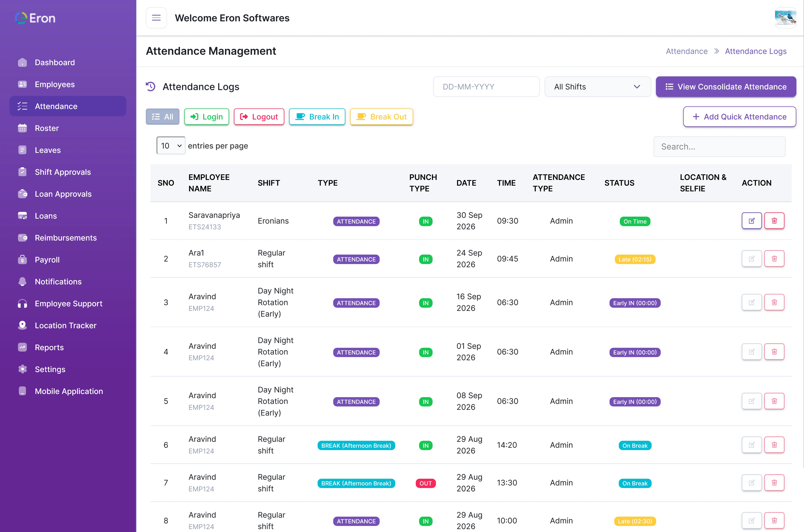Open Loan Approvals in sidebar
The width and height of the screenshot is (804, 532).
(68, 194)
